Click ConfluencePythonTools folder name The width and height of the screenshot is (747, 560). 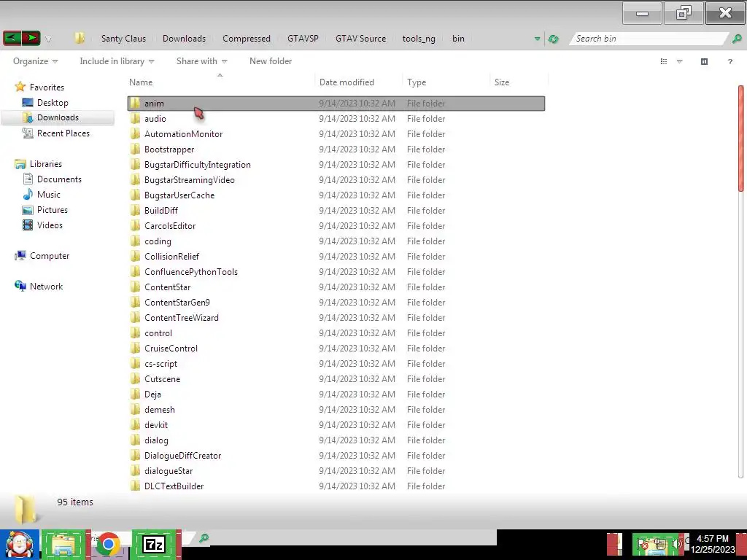191,272
